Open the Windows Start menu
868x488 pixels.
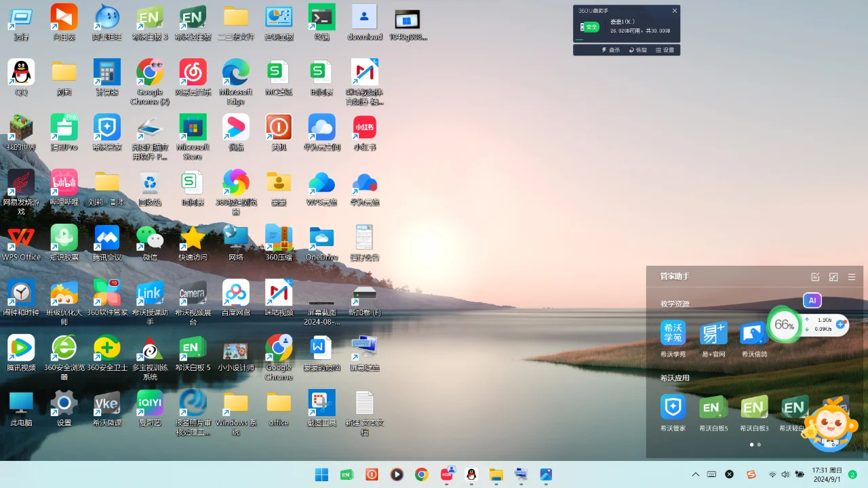[321, 474]
